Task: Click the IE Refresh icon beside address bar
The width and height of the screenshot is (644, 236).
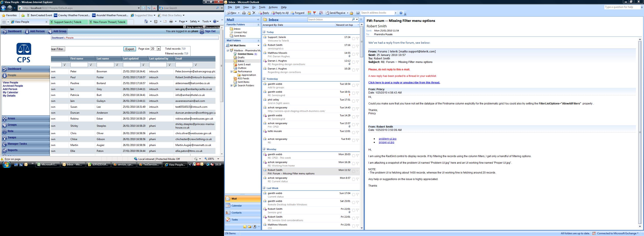Action: point(149,8)
